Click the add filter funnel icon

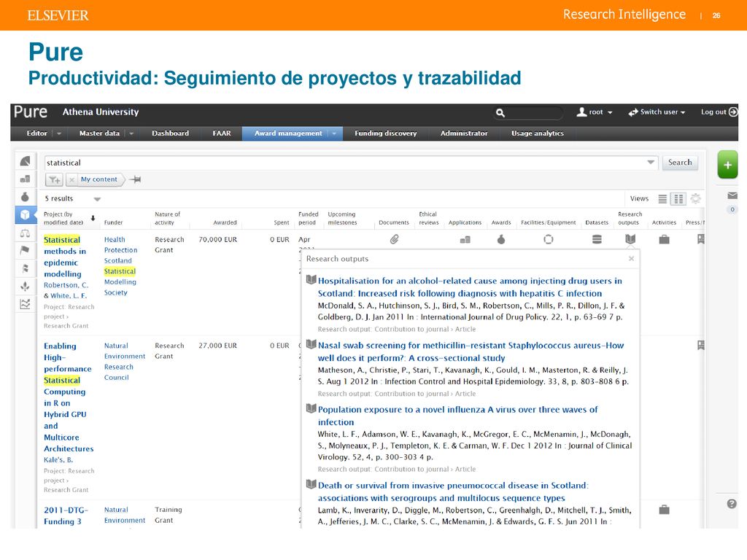pos(54,179)
